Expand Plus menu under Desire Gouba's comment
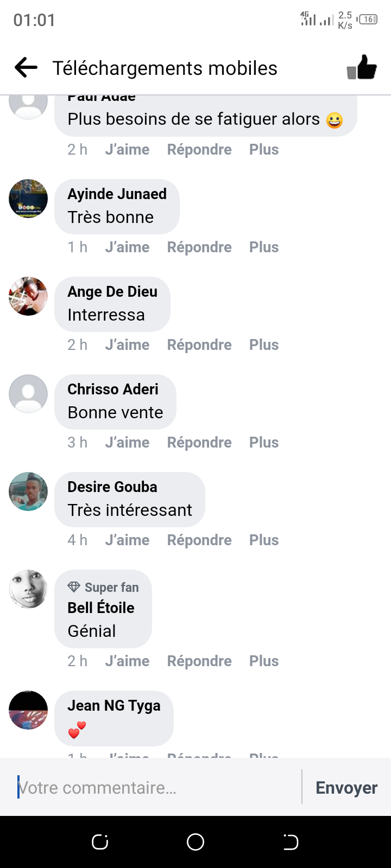Image resolution: width=391 pixels, height=868 pixels. point(264,540)
